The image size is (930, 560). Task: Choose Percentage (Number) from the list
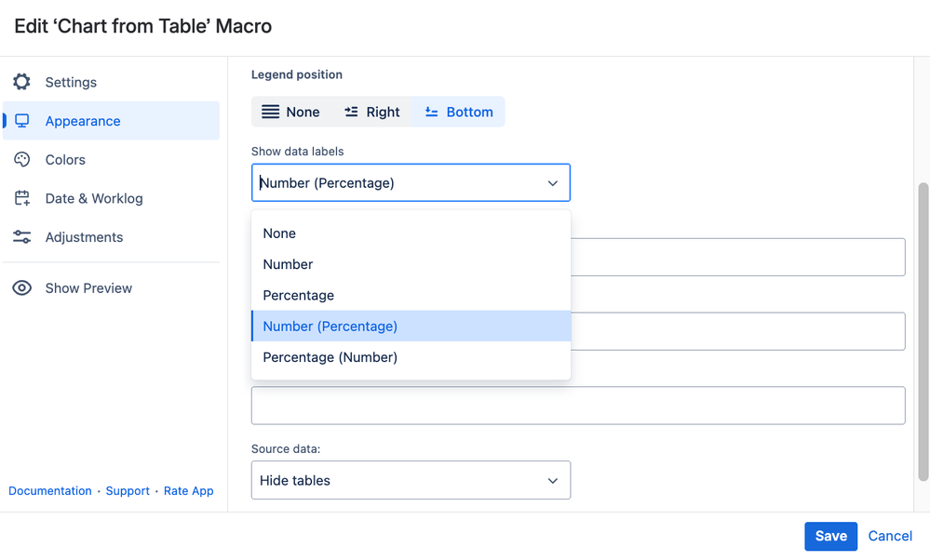point(330,357)
